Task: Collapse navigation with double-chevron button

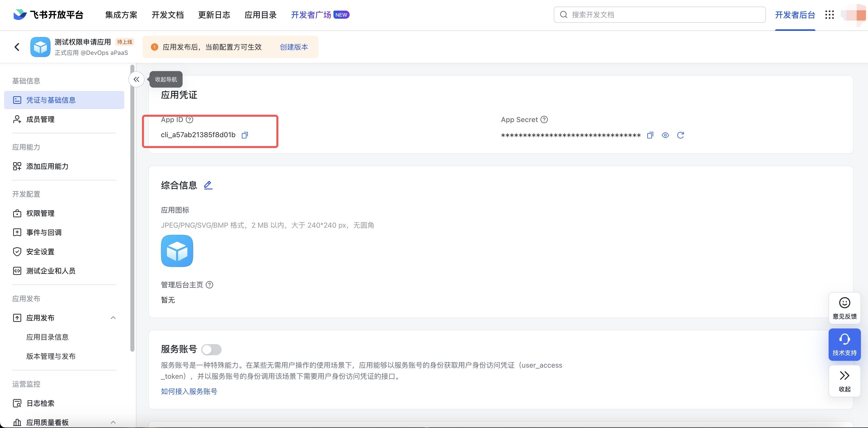Action: (136, 80)
